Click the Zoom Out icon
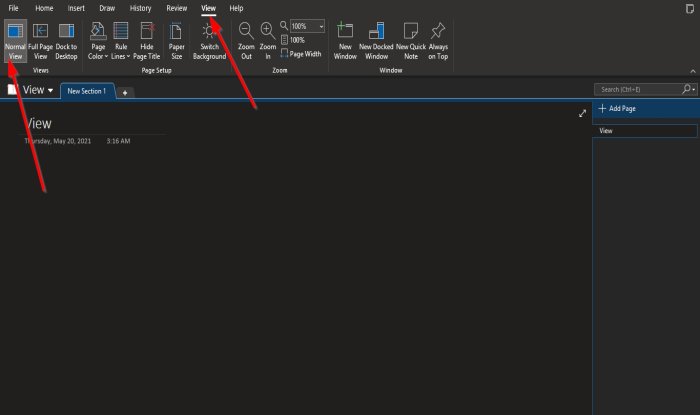 click(x=246, y=41)
